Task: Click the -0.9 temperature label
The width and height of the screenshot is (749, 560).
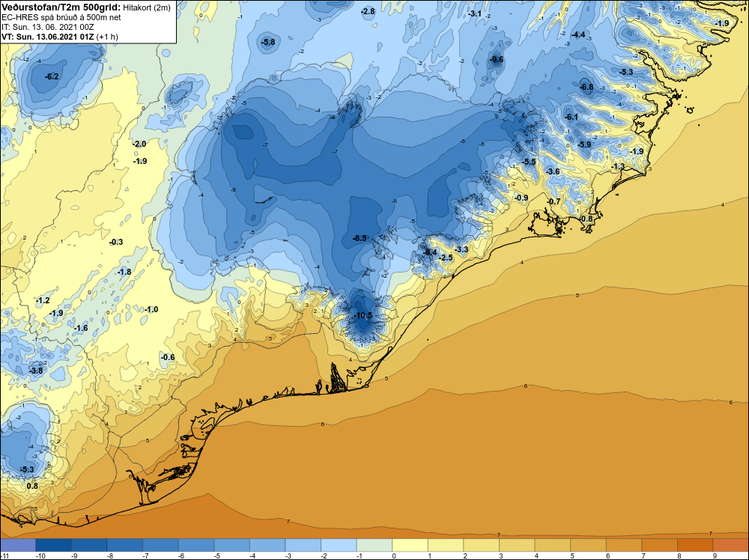Action: point(521,198)
